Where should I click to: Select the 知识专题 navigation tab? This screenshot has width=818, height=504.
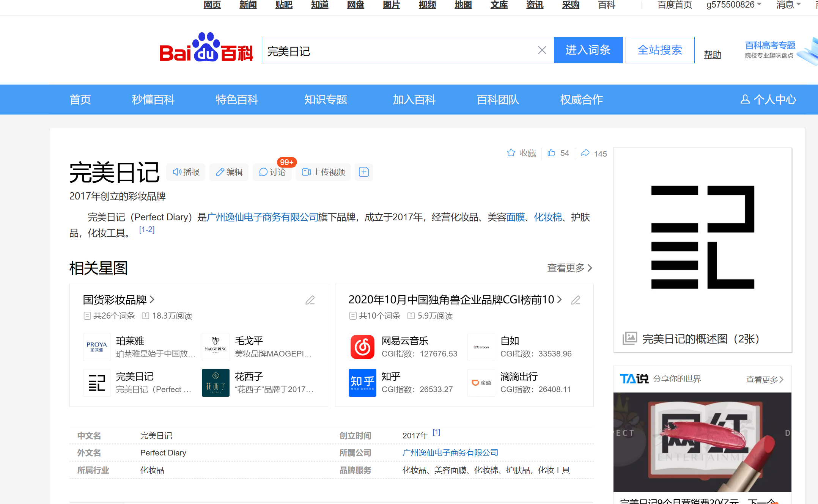[326, 99]
